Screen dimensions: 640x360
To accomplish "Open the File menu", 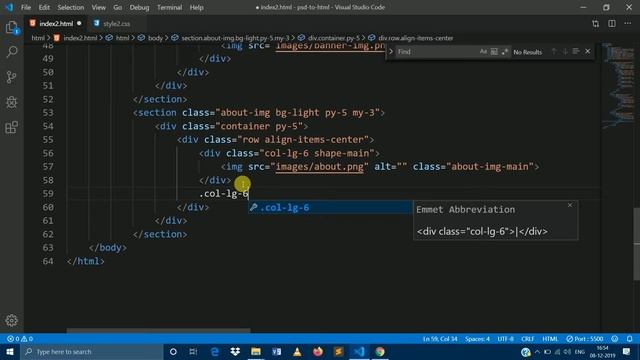I will (26, 7).
